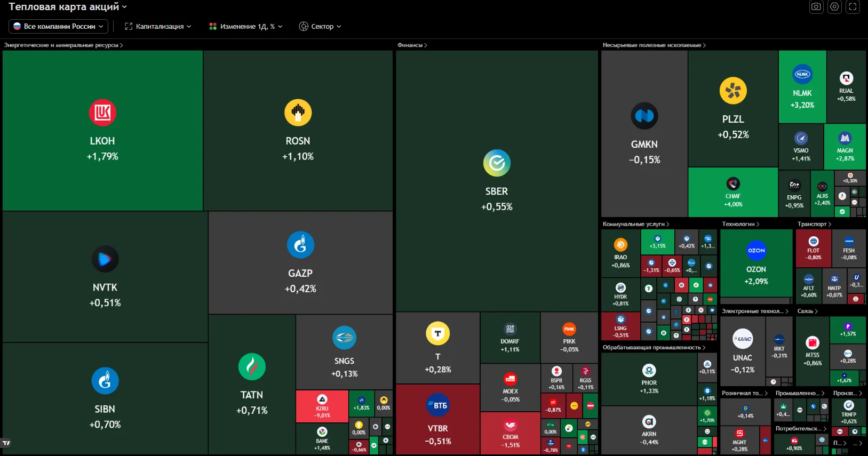
Task: Click the VTBR bank logo
Action: (438, 405)
